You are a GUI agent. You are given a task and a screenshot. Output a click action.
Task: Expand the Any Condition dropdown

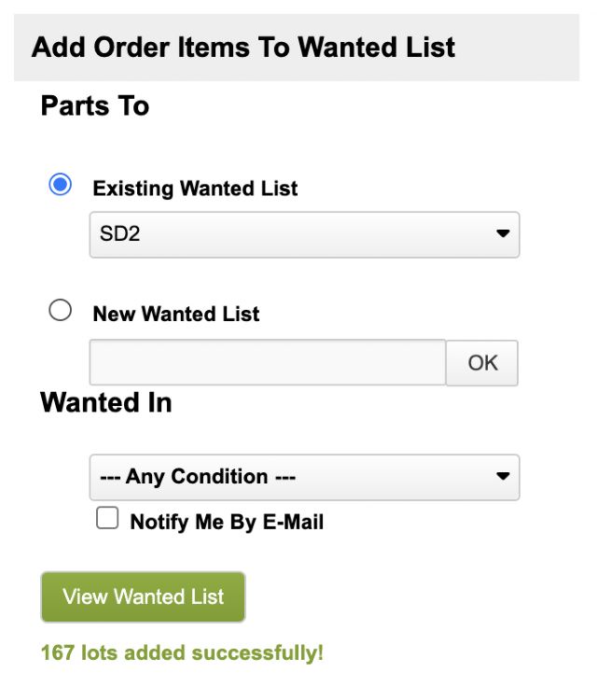(304, 477)
